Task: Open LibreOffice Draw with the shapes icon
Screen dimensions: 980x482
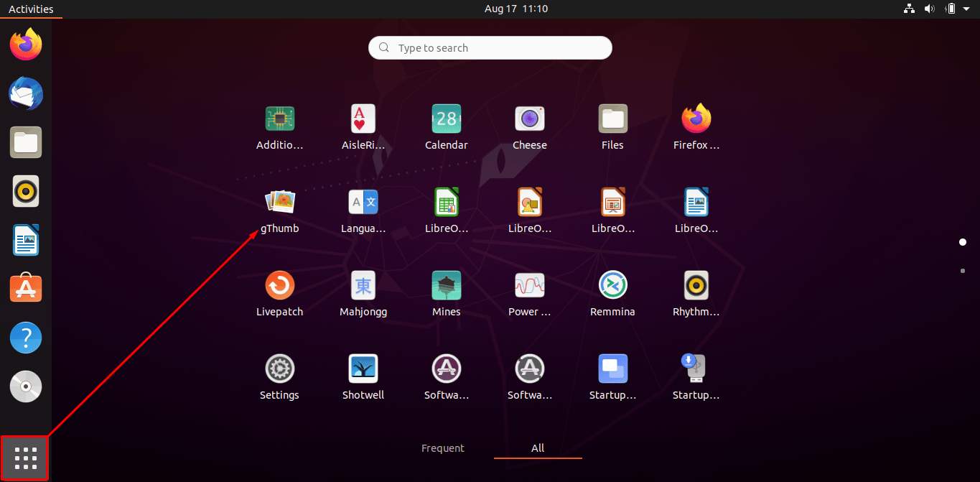Action: coord(530,202)
